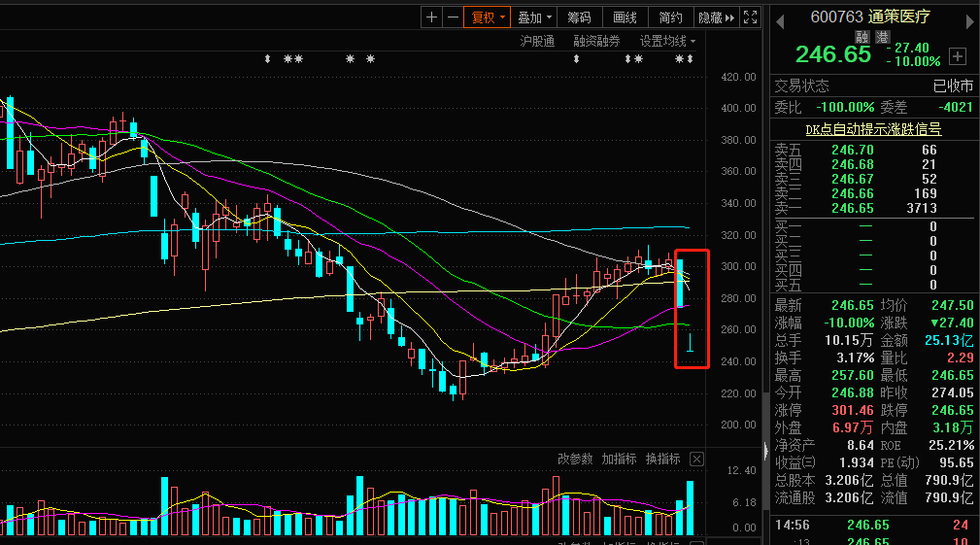Screen dimensions: 980x545
Task: Click 隐藏 to hide side panel
Action: pyautogui.click(x=716, y=17)
